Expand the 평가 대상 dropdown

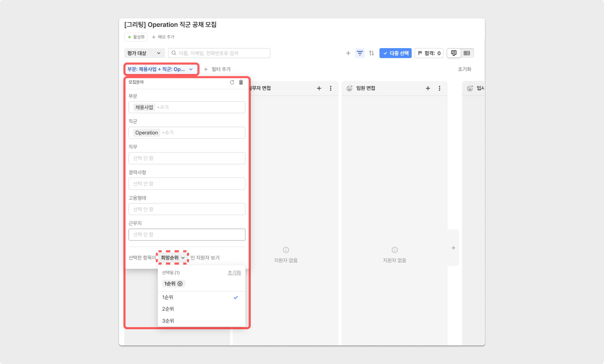[144, 53]
